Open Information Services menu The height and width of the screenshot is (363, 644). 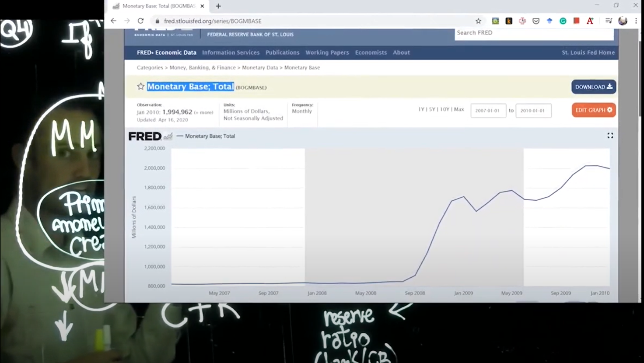coord(231,52)
